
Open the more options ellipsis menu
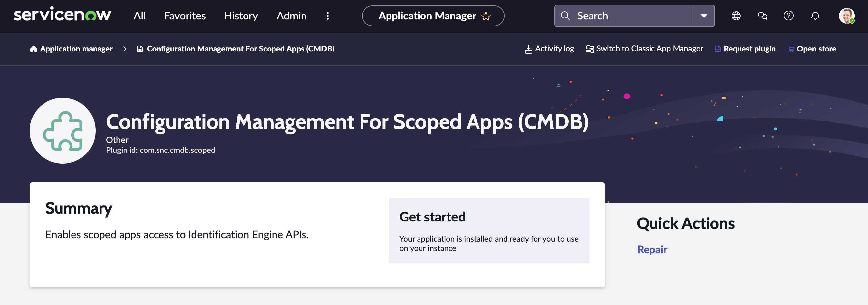click(x=327, y=16)
